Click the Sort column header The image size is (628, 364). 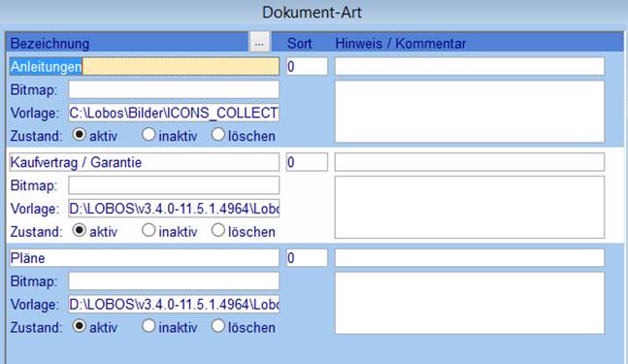click(x=299, y=44)
